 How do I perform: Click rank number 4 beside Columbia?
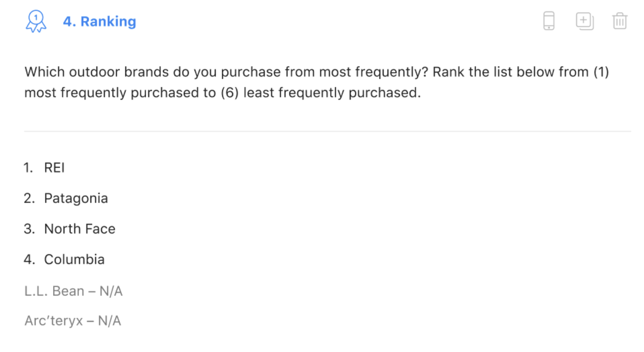[x=29, y=259]
